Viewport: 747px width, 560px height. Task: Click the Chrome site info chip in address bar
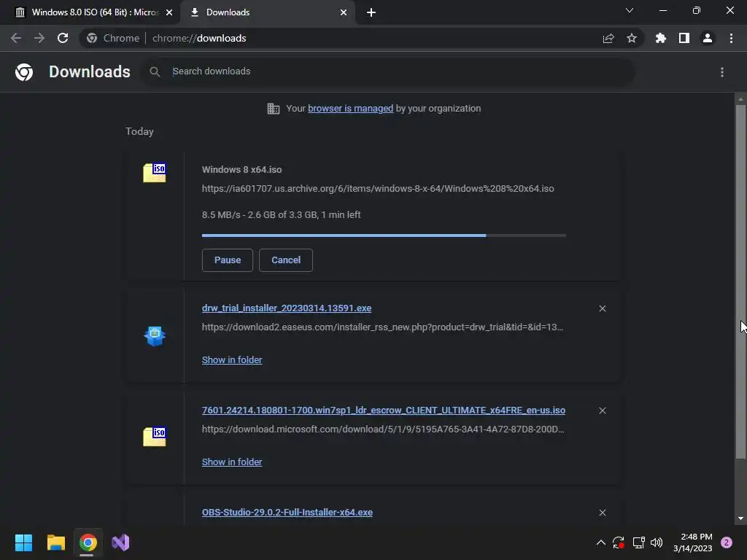click(x=113, y=38)
